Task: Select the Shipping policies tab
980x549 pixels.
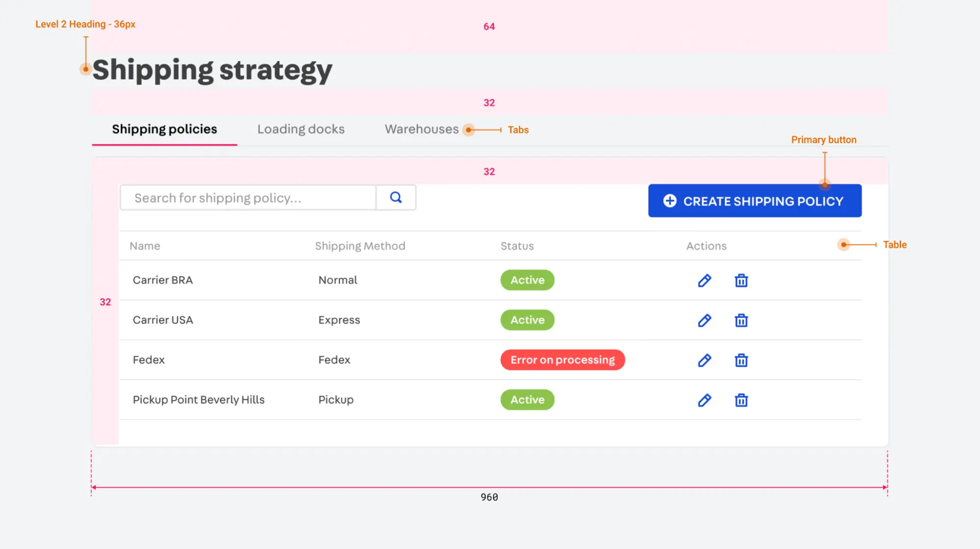Action: click(x=164, y=129)
